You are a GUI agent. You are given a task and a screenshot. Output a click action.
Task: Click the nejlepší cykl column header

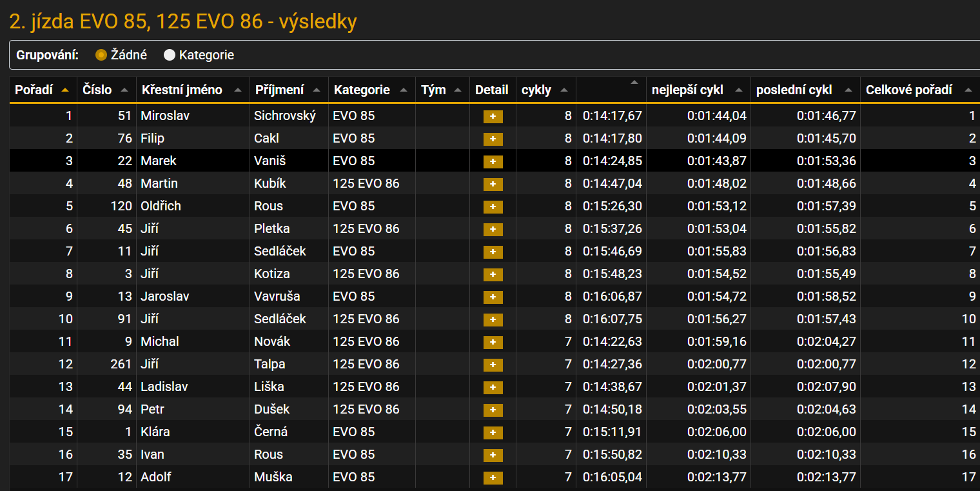687,90
